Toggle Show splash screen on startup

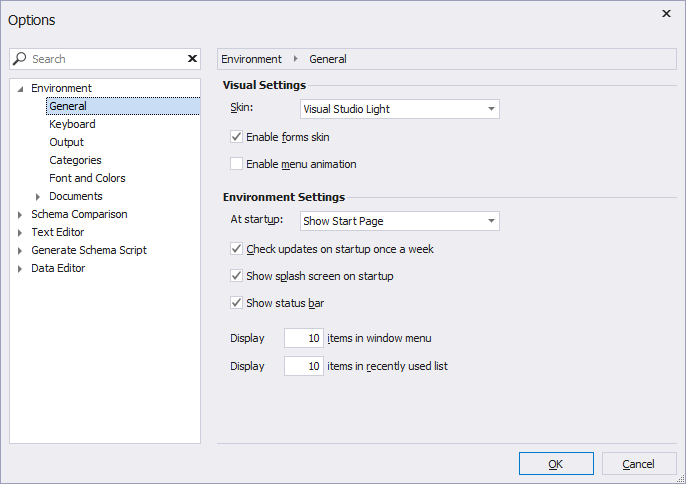[x=236, y=276]
